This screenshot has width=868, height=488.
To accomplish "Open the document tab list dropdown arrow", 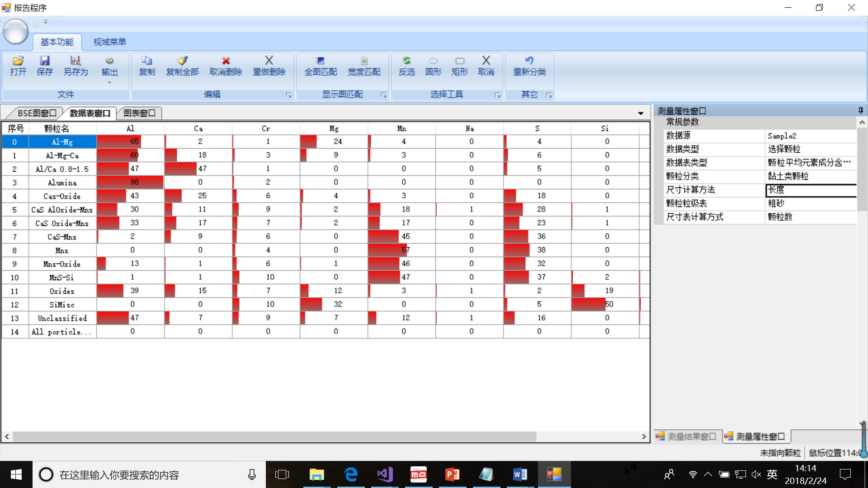I will click(x=641, y=113).
